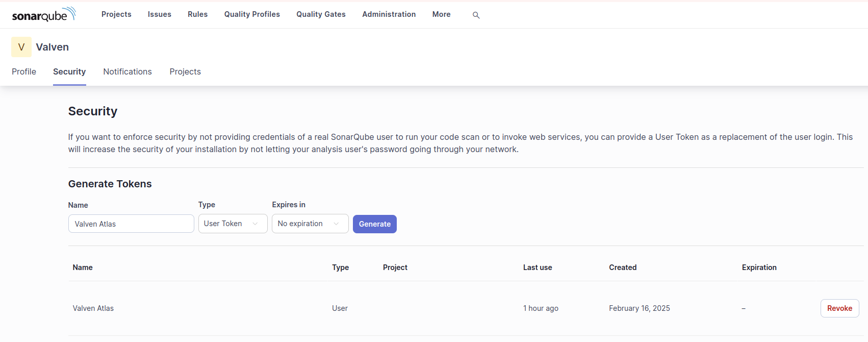The image size is (868, 342).
Task: Focus the token Name input field
Action: point(131,224)
